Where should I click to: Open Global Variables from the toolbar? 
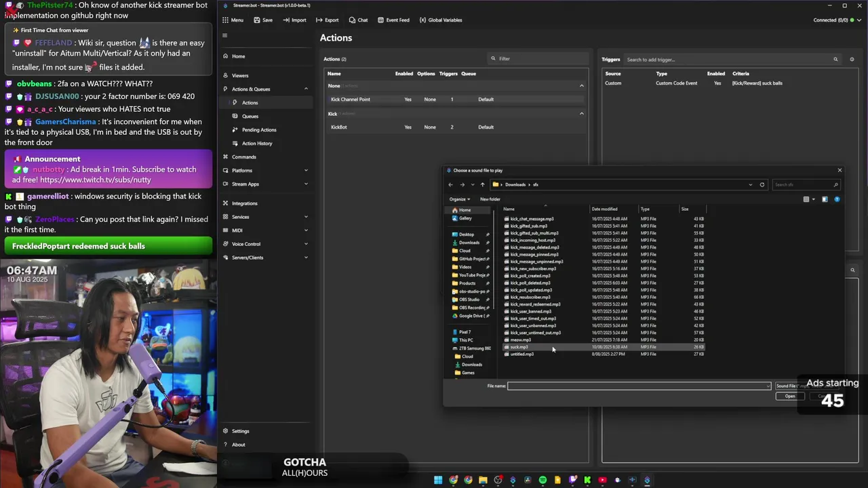pyautogui.click(x=441, y=20)
